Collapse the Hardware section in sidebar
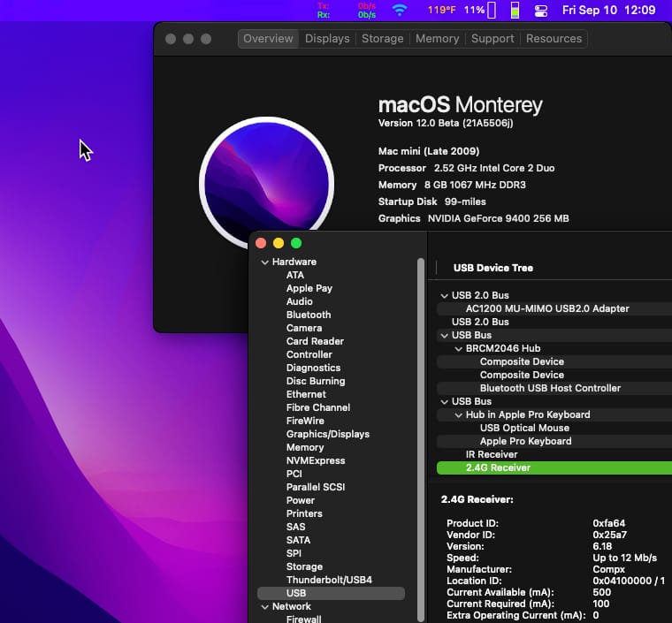The width and height of the screenshot is (672, 623). coord(264,262)
